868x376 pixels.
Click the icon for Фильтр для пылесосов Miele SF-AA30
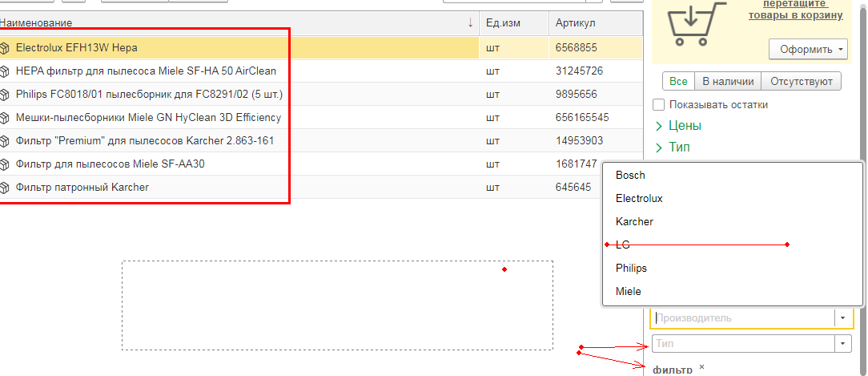point(6,164)
